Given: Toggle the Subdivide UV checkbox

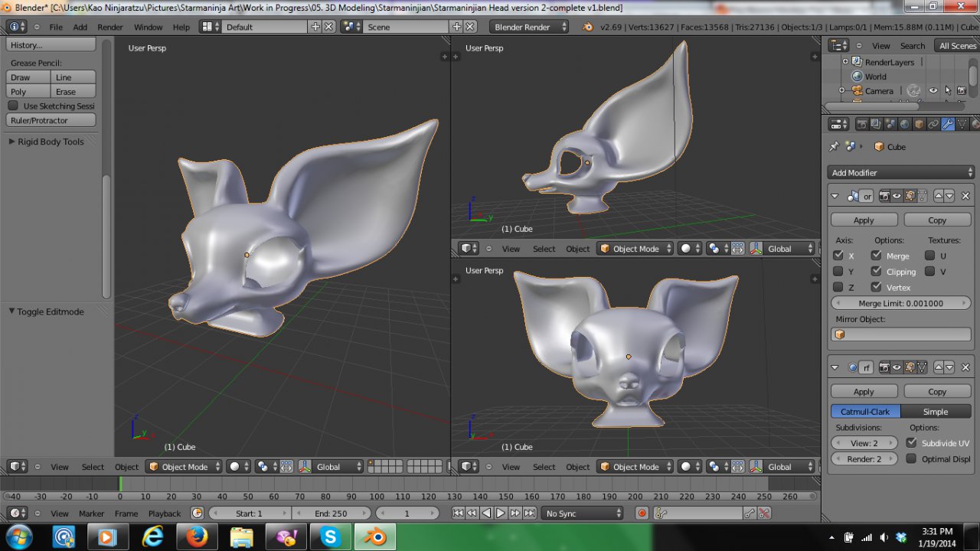Looking at the screenshot, I should pyautogui.click(x=911, y=443).
